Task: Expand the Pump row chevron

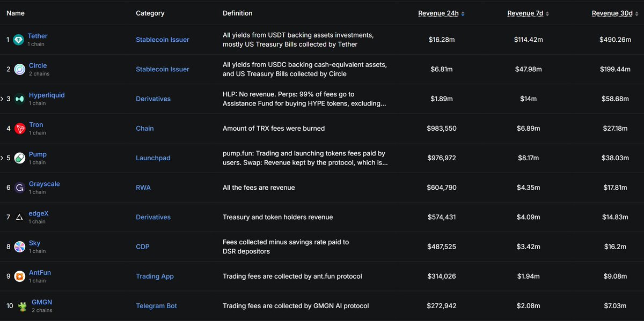Action: click(2, 158)
